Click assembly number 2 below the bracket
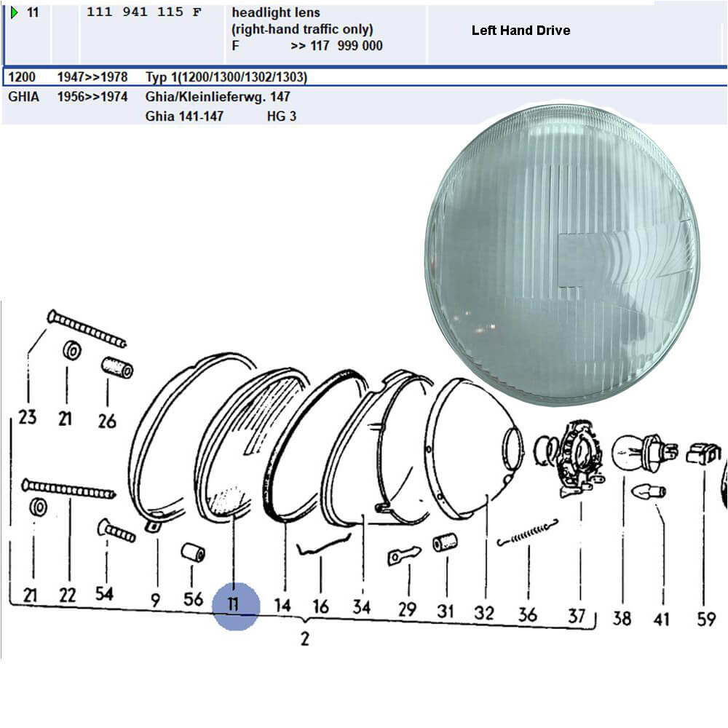The image size is (728, 728). click(x=304, y=640)
